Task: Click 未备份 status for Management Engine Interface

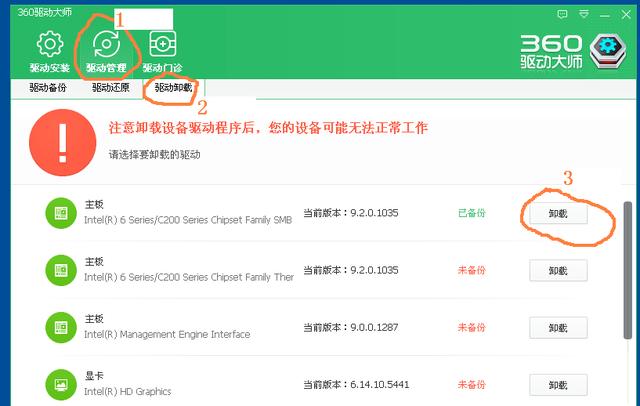Action: [472, 327]
